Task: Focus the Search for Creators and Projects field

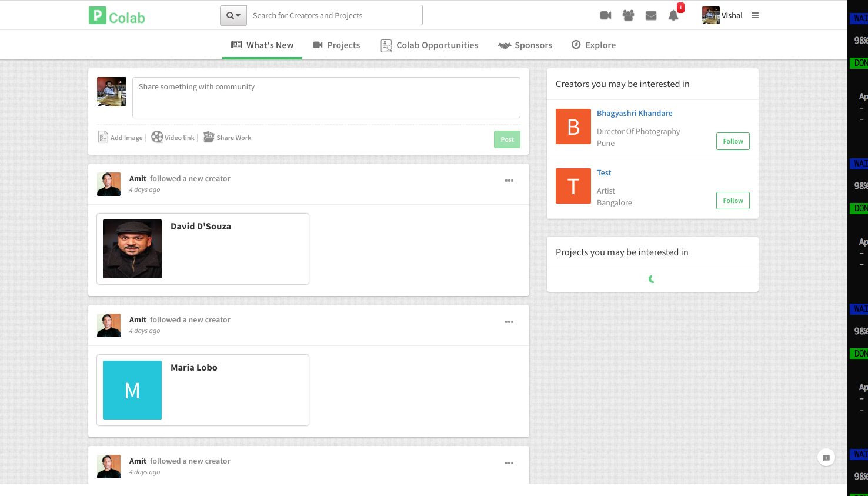Action: click(x=334, y=15)
